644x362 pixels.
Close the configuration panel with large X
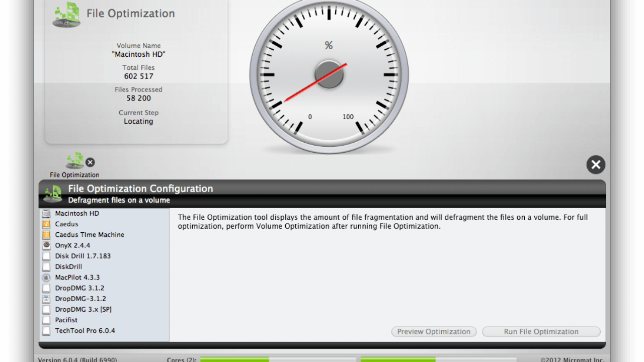coord(596,164)
